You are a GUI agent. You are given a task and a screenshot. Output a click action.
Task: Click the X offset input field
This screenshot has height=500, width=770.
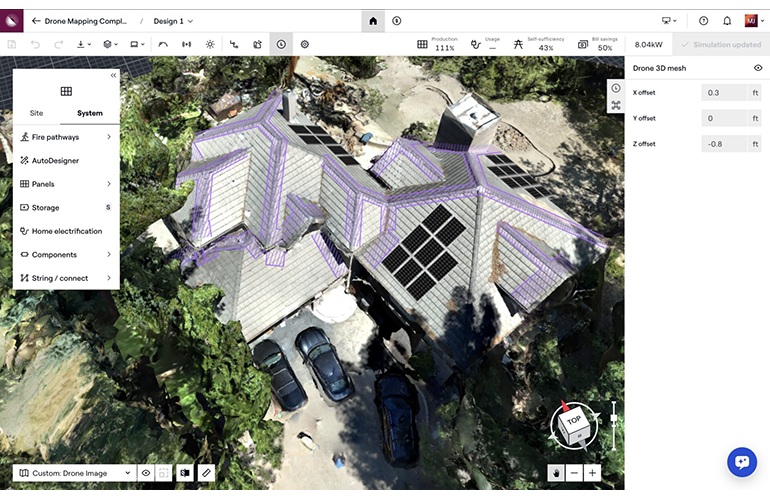tap(724, 92)
